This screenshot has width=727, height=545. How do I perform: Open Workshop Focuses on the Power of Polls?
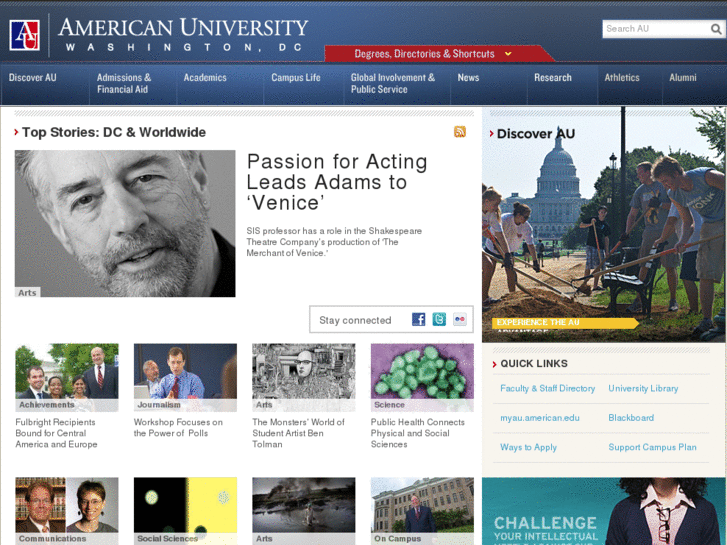pyautogui.click(x=178, y=428)
